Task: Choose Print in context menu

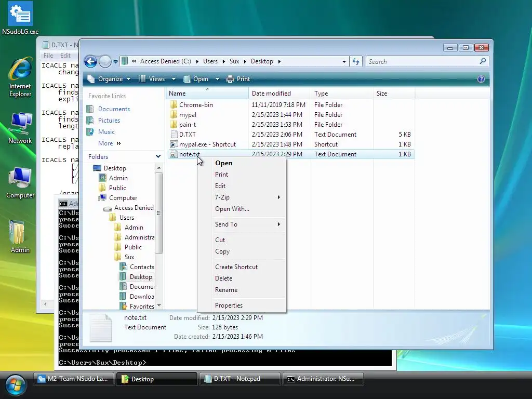Action: point(241,175)
